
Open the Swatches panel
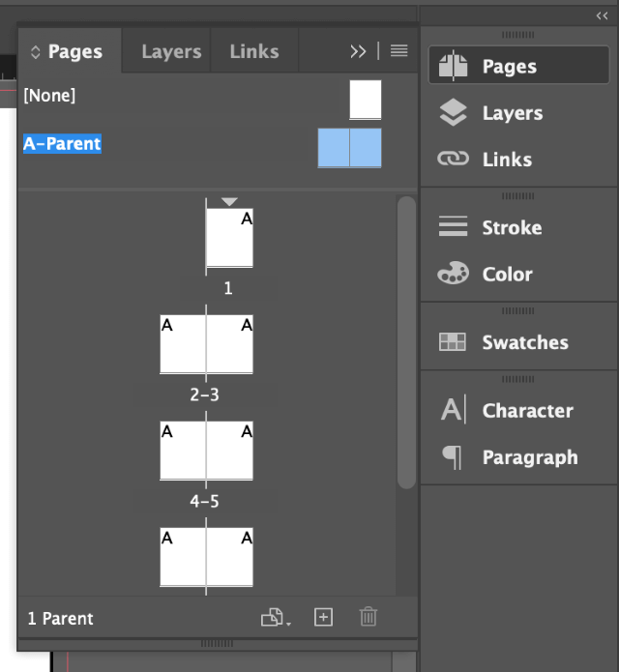pyautogui.click(x=518, y=342)
